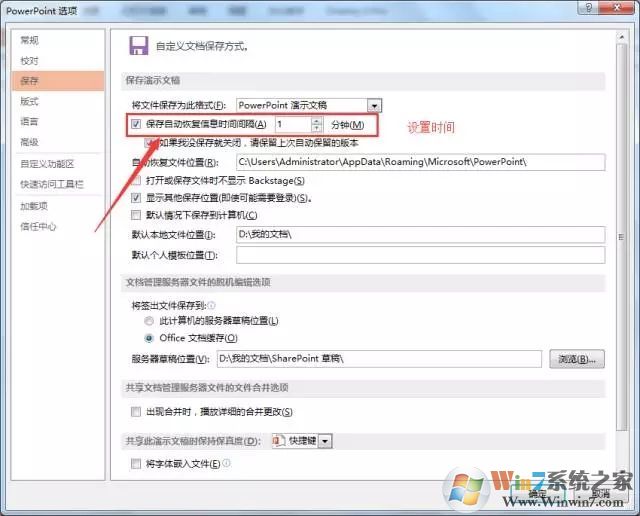Toggle 如果我没保存就关闭 keep last version checkbox
The width and height of the screenshot is (640, 516).
149,143
